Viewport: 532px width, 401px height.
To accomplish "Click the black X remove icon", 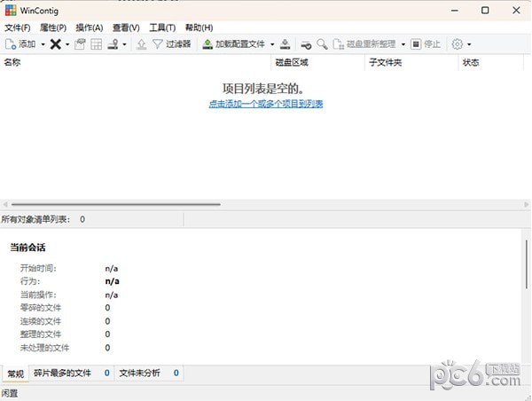I will point(56,44).
